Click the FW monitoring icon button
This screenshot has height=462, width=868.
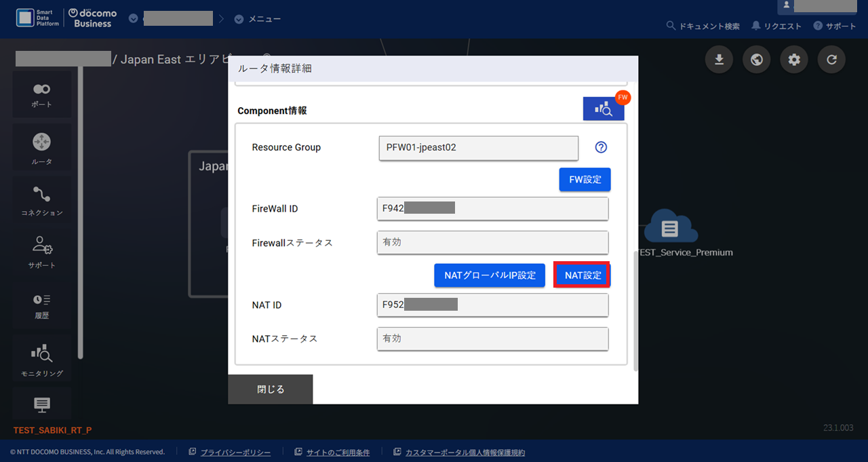603,109
